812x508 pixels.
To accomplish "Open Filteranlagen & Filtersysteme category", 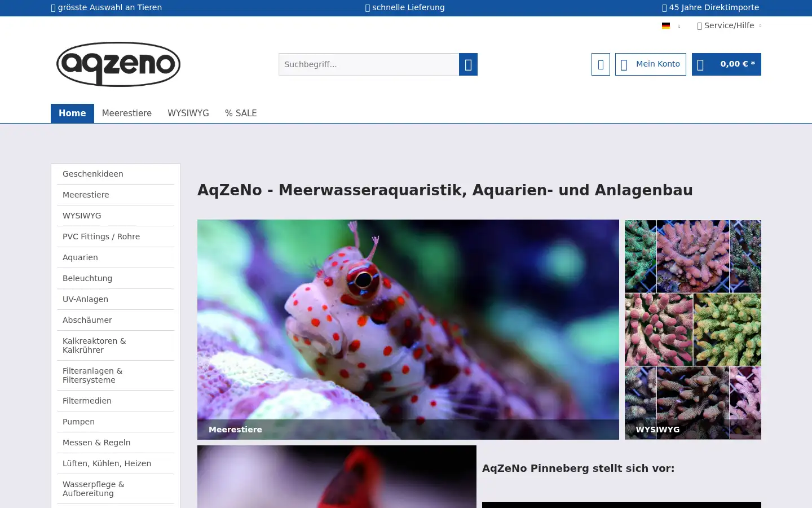I will click(116, 375).
